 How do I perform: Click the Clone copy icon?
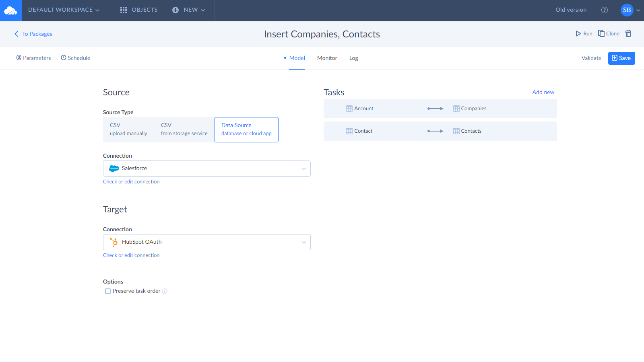pyautogui.click(x=601, y=33)
